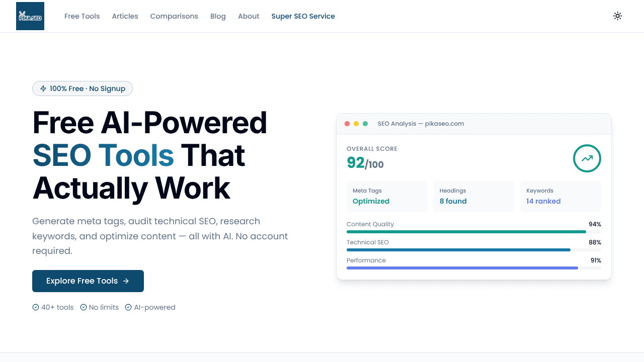Open the Comparisons nav item
This screenshot has width=644, height=362.
[174, 16]
